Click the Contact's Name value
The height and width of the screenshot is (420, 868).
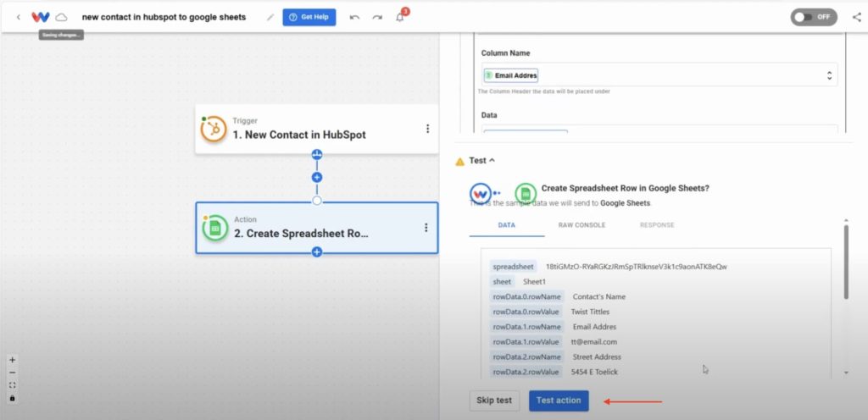(599, 296)
